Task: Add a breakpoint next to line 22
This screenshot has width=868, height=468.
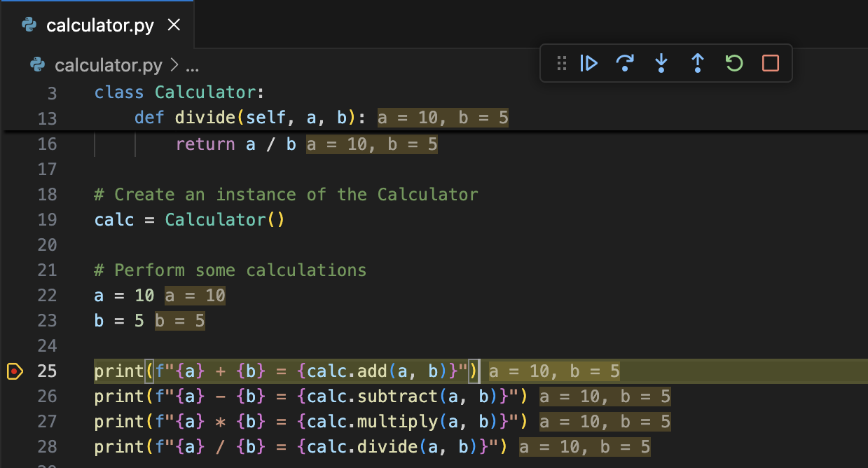Action: tap(15, 295)
